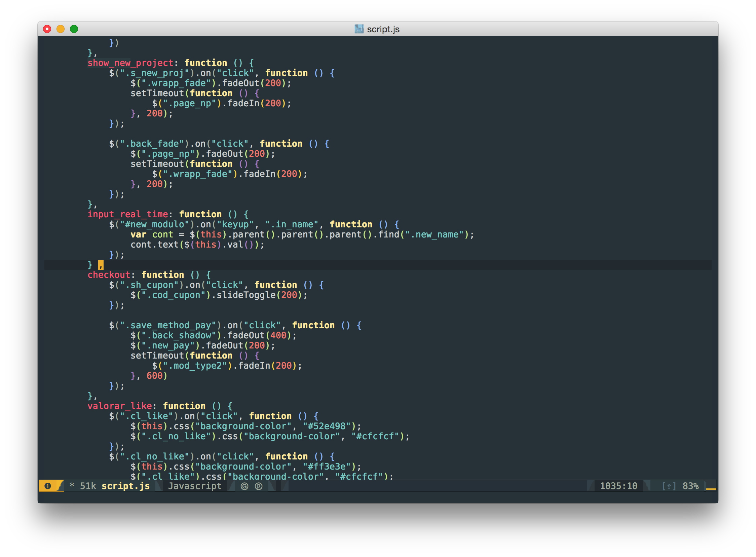Click the valorar_like property name
The height and width of the screenshot is (557, 756).
(x=119, y=406)
